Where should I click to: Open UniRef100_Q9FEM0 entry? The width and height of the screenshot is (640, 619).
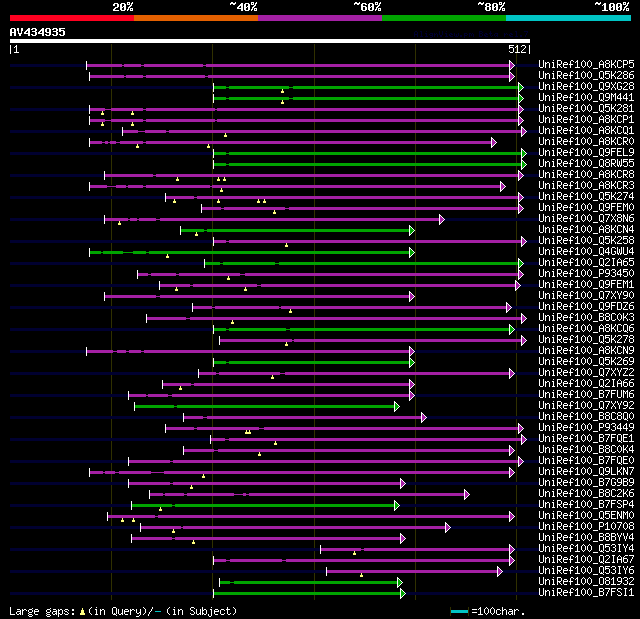(x=586, y=208)
